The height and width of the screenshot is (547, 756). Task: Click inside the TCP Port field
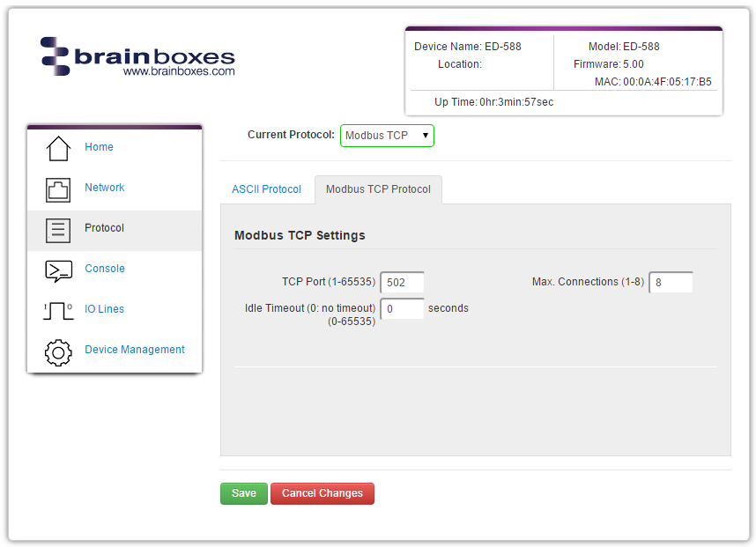coord(402,282)
